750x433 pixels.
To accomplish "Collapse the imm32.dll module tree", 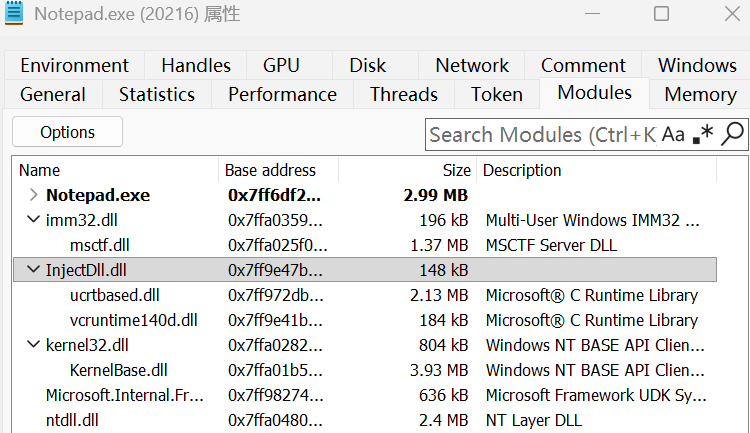I will pos(34,220).
